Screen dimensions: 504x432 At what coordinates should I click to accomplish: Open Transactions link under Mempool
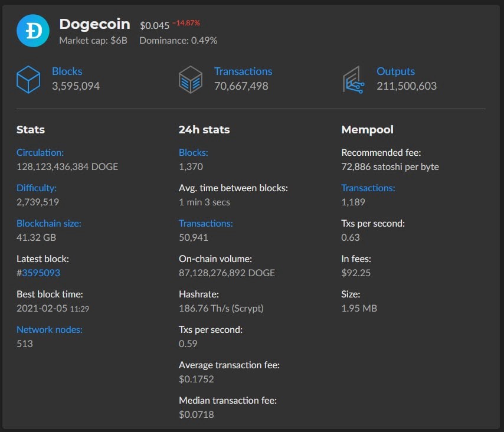pyautogui.click(x=368, y=188)
